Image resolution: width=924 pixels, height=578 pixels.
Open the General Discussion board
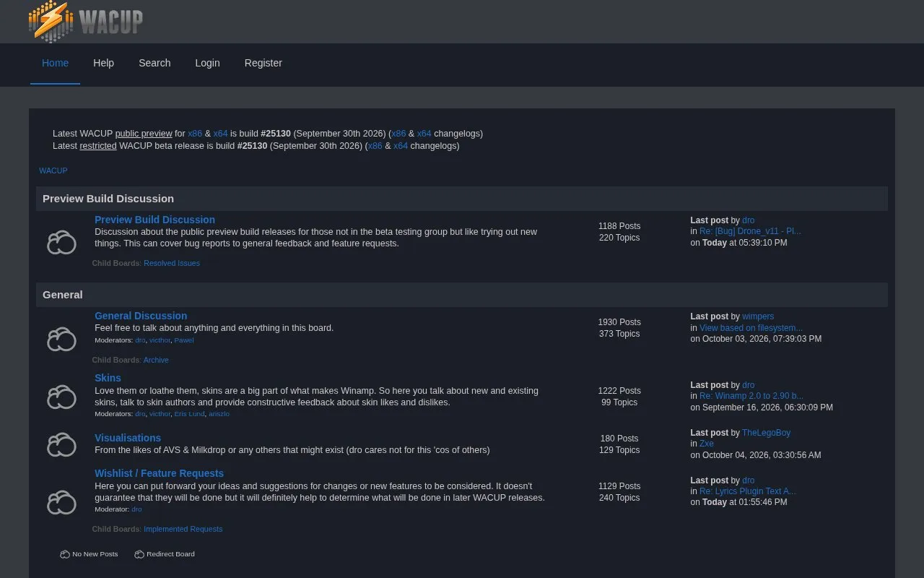[141, 316]
